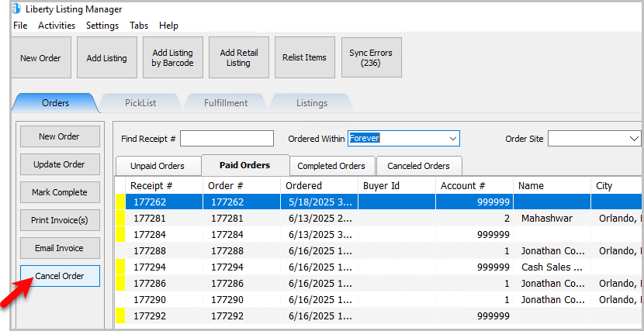Select receipt 177294 row
Viewport: 644px width, 331px height.
379,267
